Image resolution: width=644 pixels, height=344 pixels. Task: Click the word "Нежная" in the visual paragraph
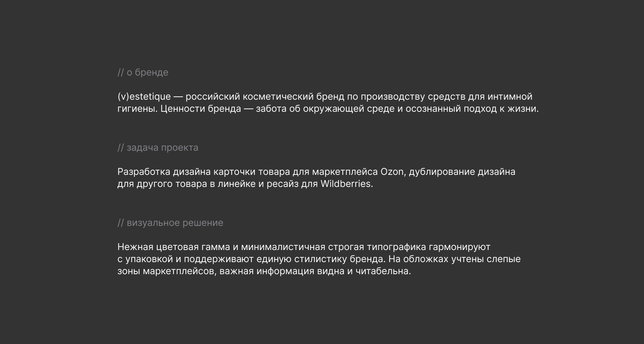tap(136, 247)
